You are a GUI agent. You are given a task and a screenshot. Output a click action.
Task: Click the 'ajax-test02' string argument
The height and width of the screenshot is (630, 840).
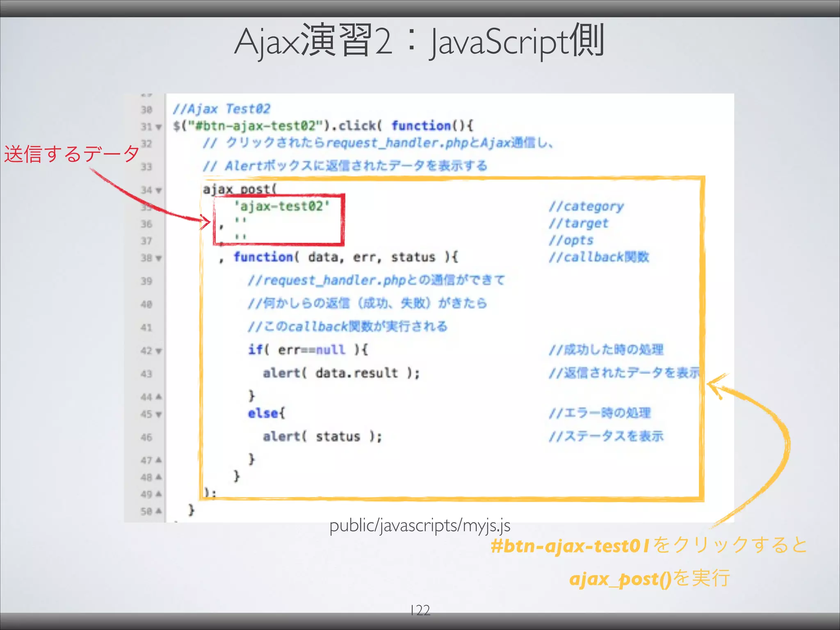[282, 206]
